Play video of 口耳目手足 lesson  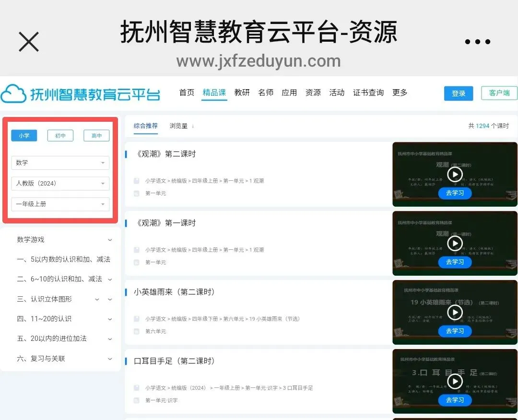(455, 381)
